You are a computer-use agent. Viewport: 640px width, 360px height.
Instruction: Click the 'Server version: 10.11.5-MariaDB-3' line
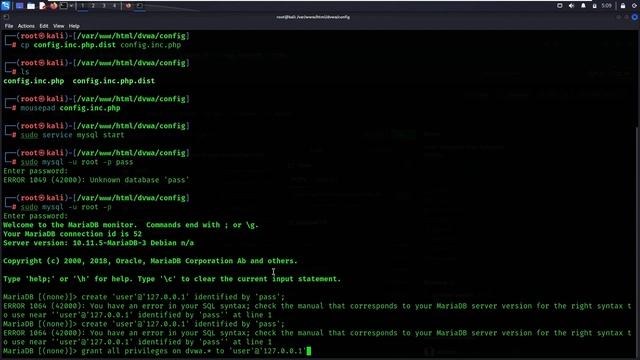click(98, 243)
